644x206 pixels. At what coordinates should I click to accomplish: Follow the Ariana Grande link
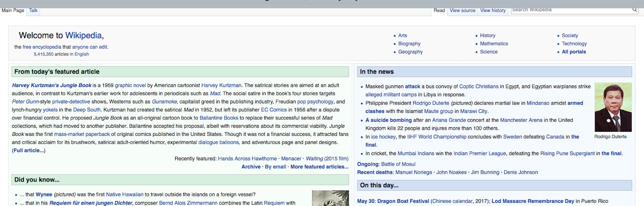449,120
